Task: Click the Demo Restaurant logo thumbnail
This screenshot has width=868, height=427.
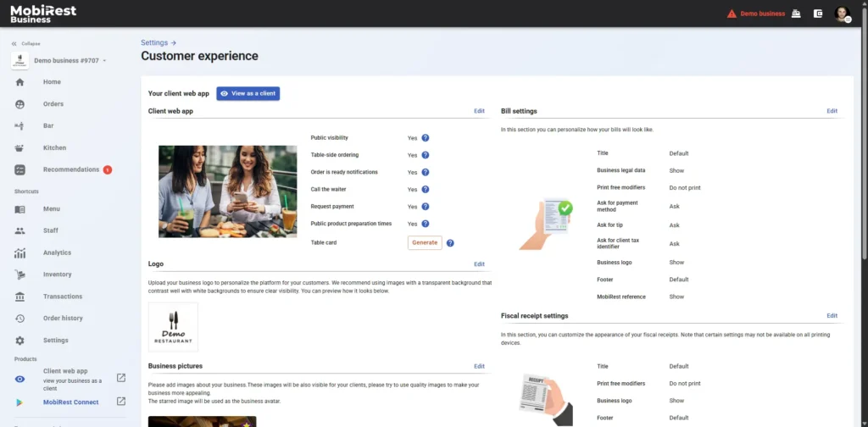Action: point(173,327)
